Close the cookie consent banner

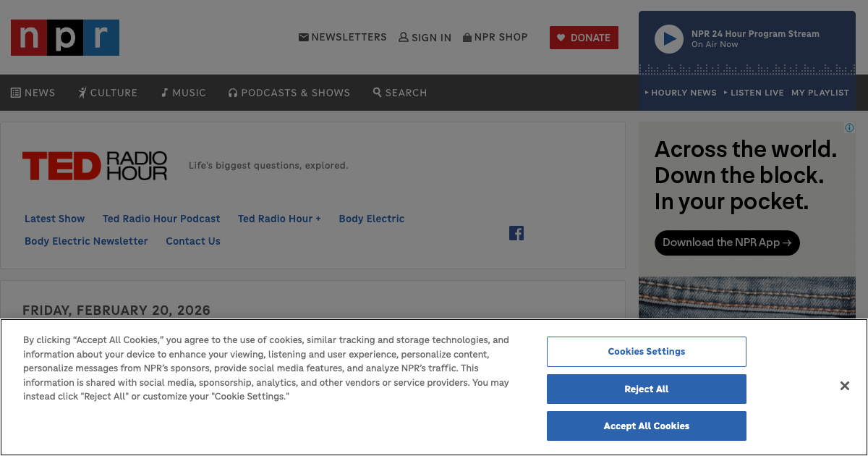click(x=844, y=387)
